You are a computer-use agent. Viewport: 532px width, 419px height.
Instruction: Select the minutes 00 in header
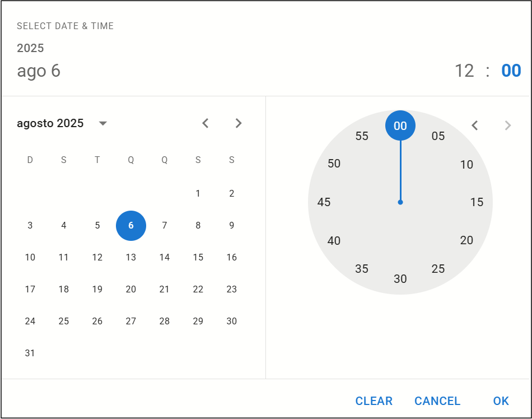tap(511, 71)
